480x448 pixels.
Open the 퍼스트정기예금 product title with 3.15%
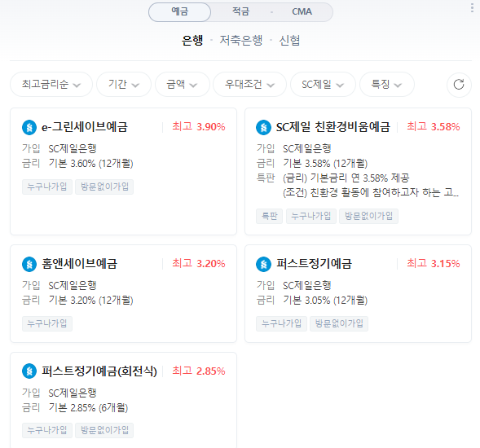coord(314,264)
